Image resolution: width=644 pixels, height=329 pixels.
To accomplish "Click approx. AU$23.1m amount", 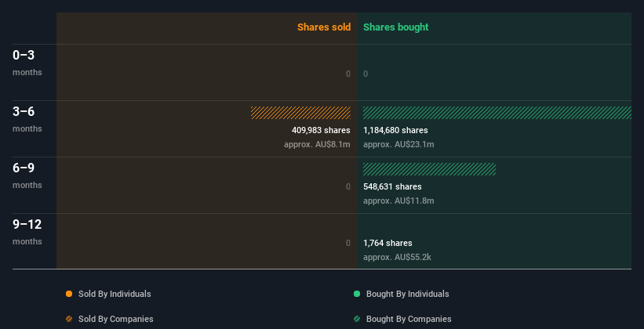I will [398, 144].
